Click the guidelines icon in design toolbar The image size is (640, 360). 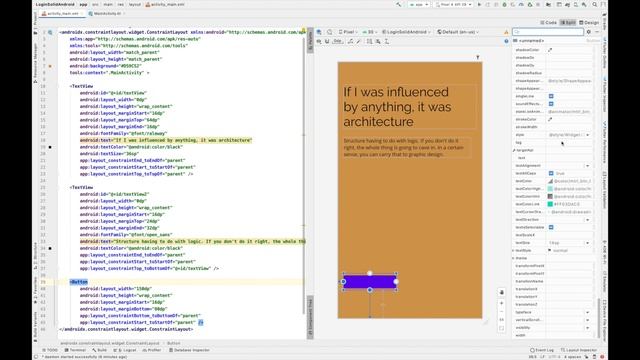387,41
